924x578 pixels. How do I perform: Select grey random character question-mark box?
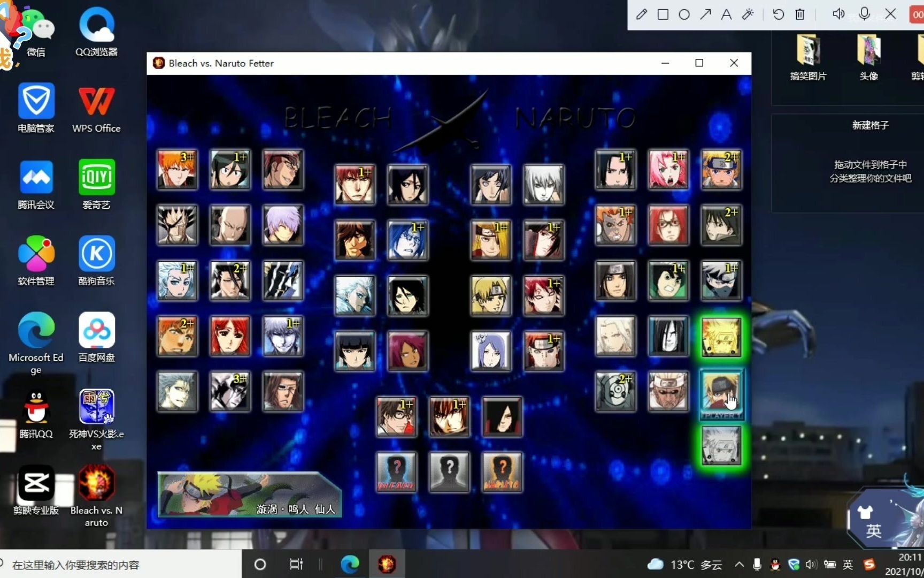tap(449, 473)
